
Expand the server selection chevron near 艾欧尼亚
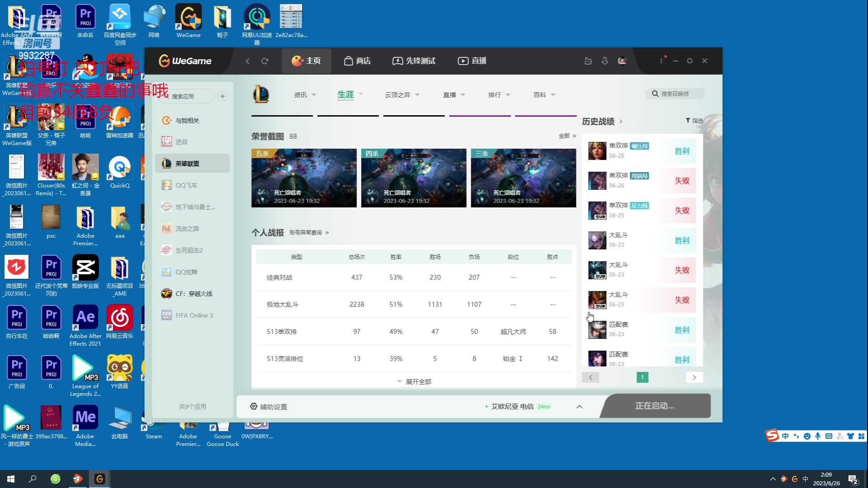tap(579, 407)
